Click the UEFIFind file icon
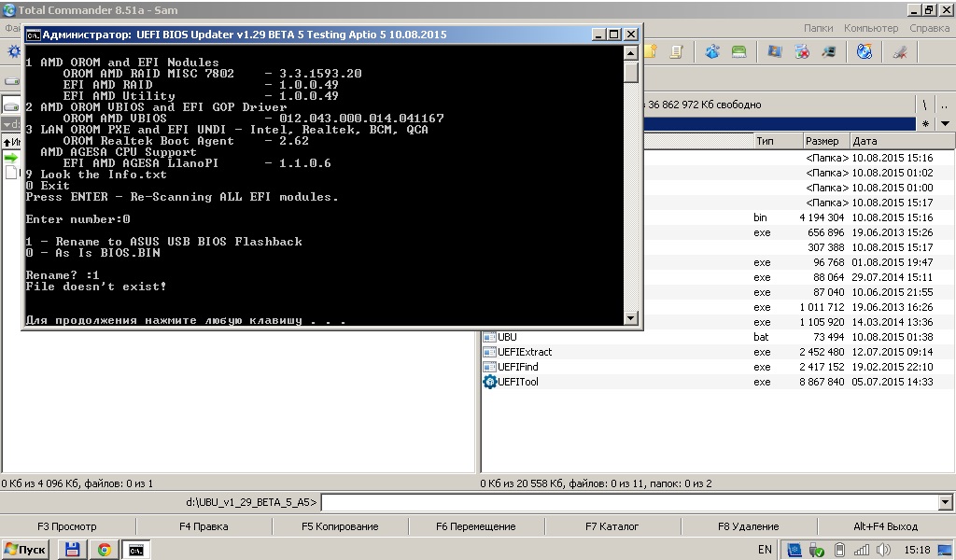The width and height of the screenshot is (956, 560). point(489,367)
